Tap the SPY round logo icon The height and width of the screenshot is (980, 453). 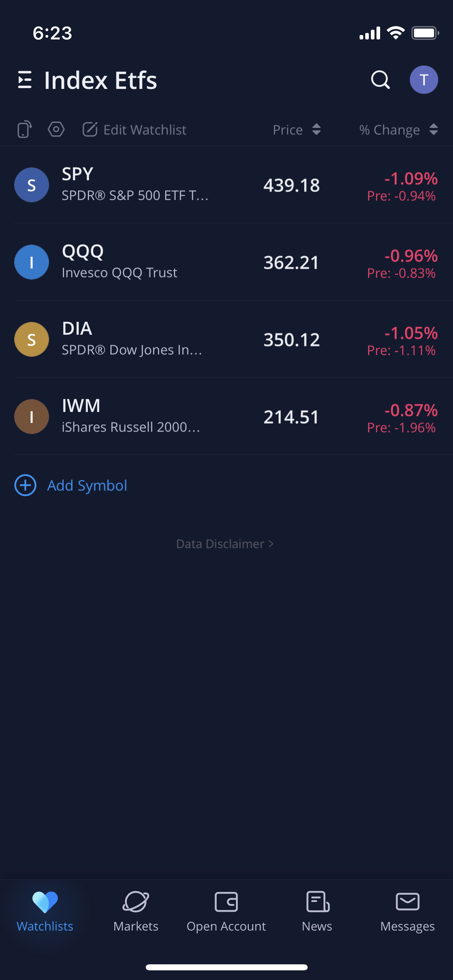[31, 185]
